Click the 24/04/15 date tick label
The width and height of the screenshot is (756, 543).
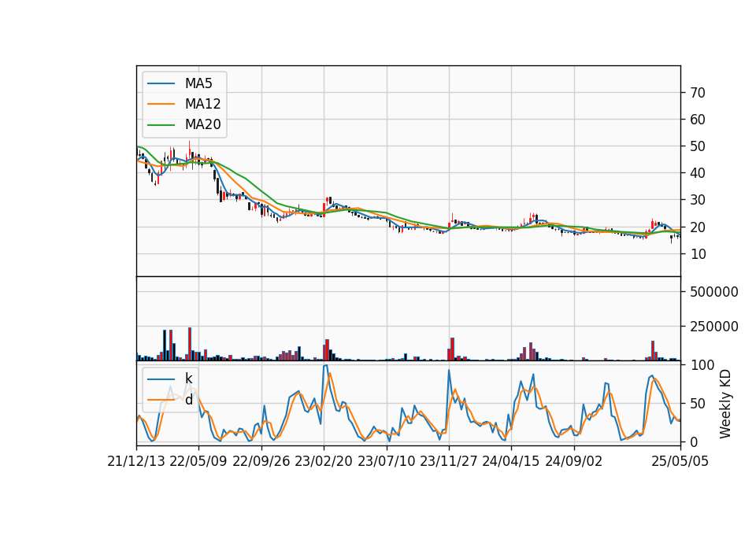click(x=511, y=462)
